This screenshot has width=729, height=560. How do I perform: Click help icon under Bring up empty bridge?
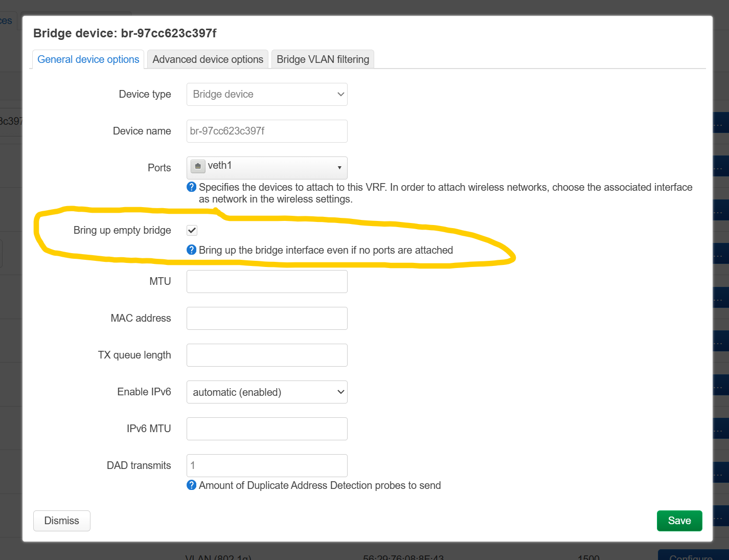[x=192, y=250]
